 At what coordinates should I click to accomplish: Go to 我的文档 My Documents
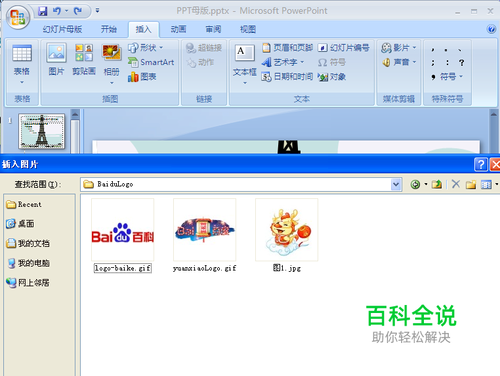click(28, 243)
